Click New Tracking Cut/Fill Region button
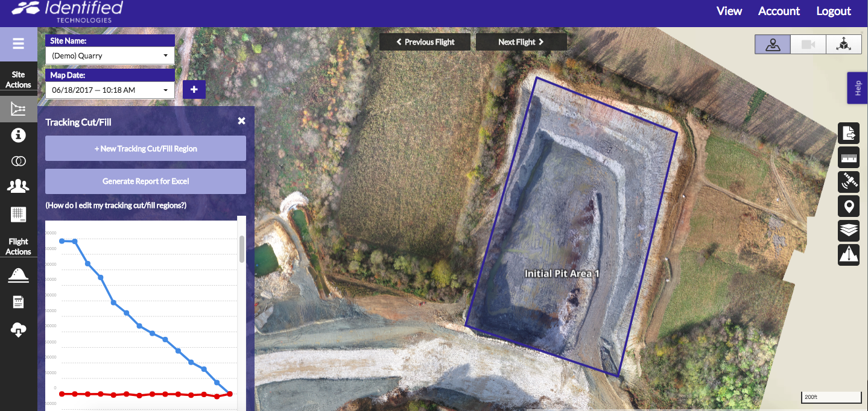 [145, 148]
